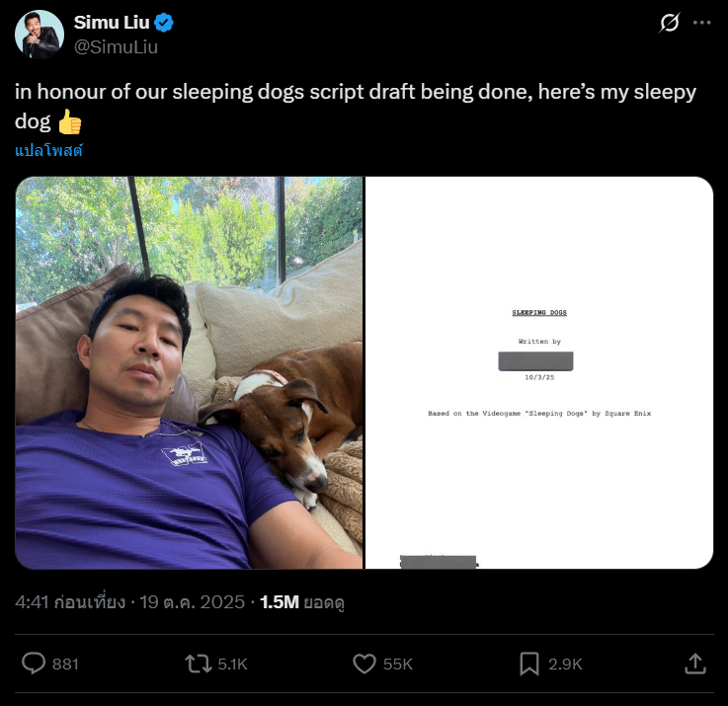Click the 55K likes count
Viewport: 728px width, 706px height.
tap(397, 664)
